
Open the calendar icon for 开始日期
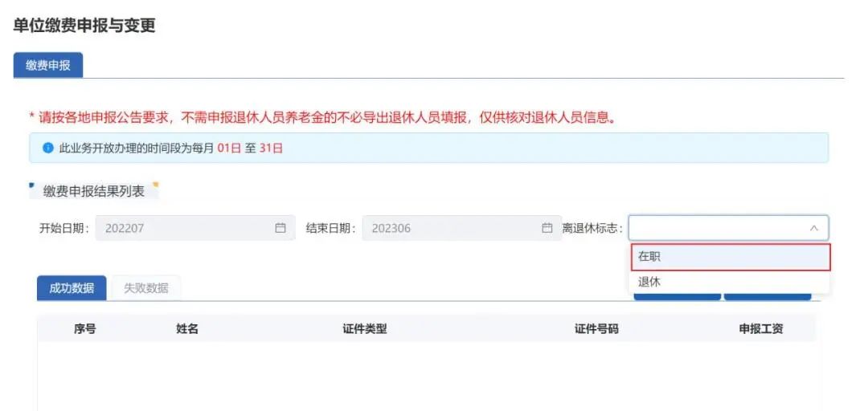coord(280,228)
